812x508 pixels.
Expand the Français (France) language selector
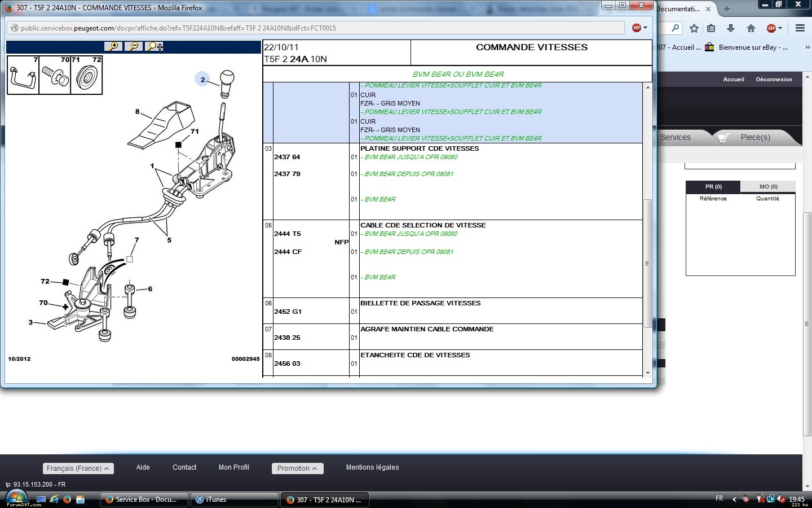pyautogui.click(x=78, y=468)
